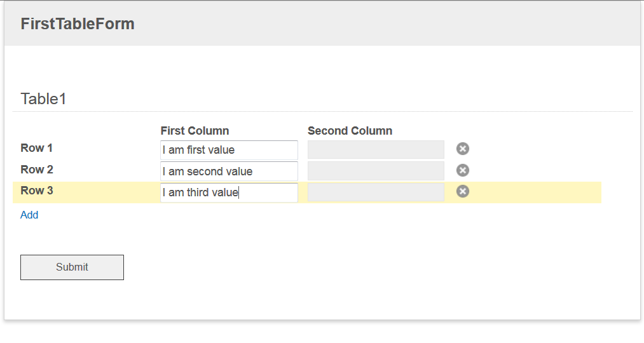This screenshot has height=343, width=644.
Task: Submit the form
Action: [72, 267]
